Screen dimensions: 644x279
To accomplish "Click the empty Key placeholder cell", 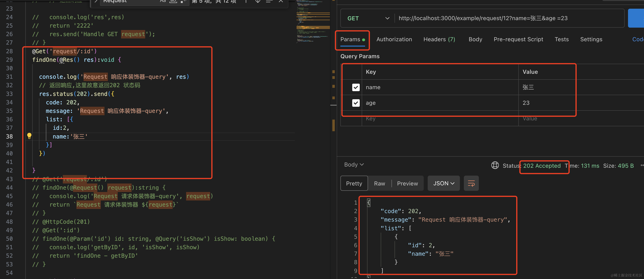I will (x=440, y=118).
